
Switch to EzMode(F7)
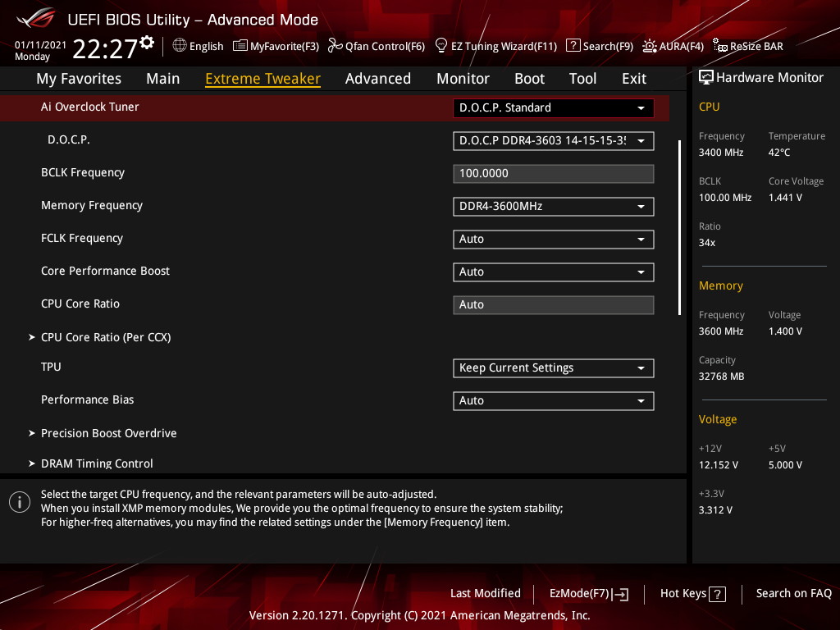[588, 594]
